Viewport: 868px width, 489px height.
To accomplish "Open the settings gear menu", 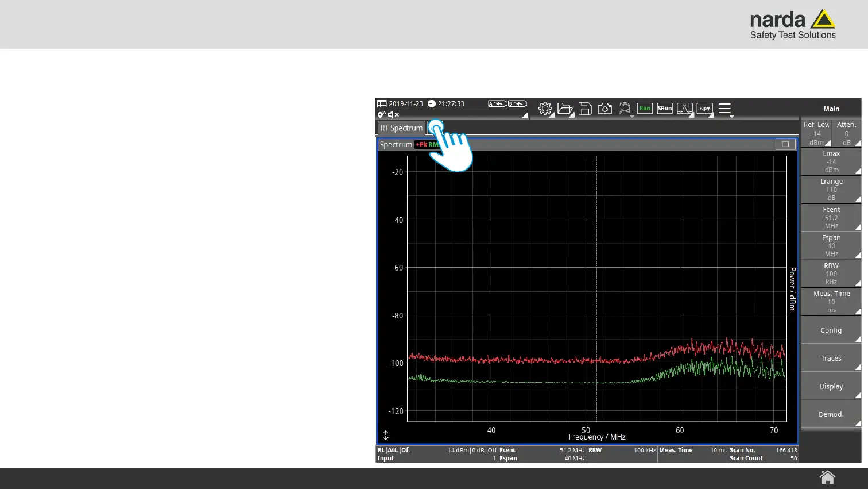I will coord(545,109).
